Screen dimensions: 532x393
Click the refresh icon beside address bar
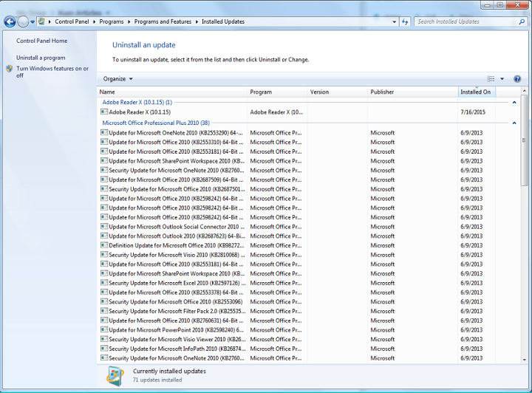[406, 22]
